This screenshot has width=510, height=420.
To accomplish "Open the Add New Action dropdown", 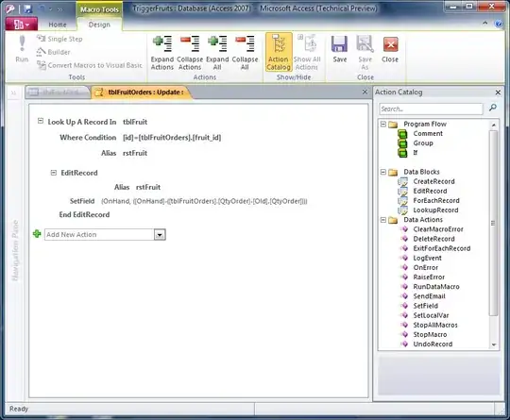I will coord(160,235).
